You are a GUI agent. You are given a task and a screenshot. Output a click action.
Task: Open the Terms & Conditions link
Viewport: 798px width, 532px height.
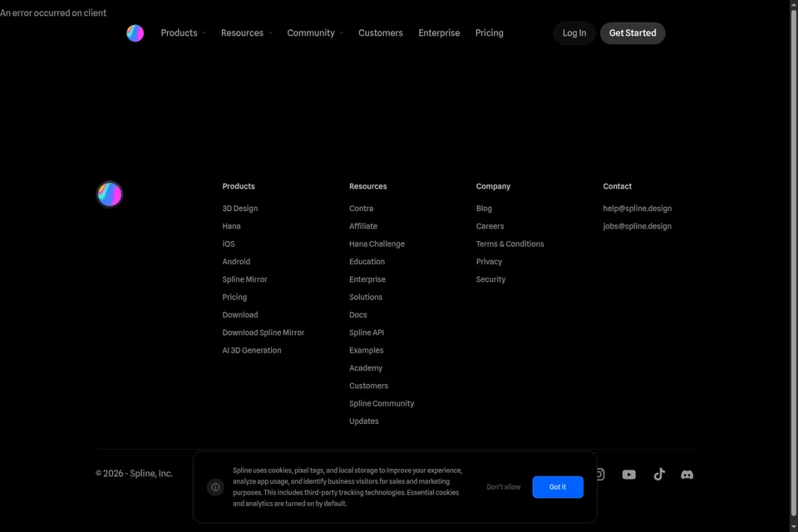(510, 244)
